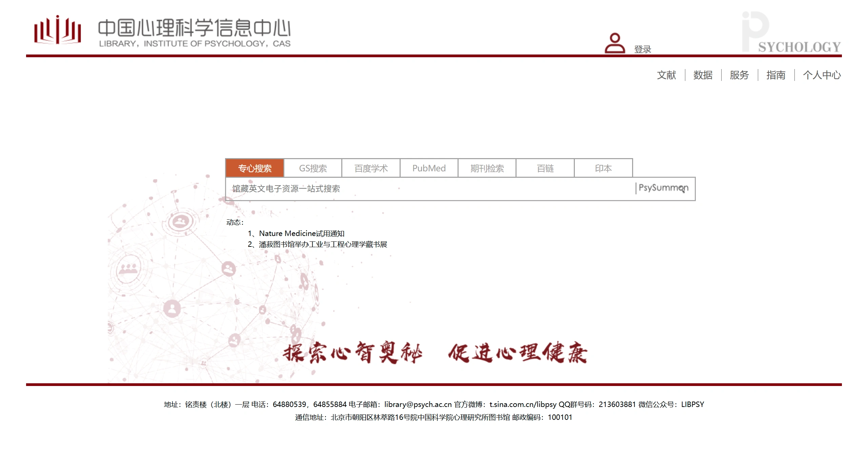Open the 文献 menu

pyautogui.click(x=666, y=76)
